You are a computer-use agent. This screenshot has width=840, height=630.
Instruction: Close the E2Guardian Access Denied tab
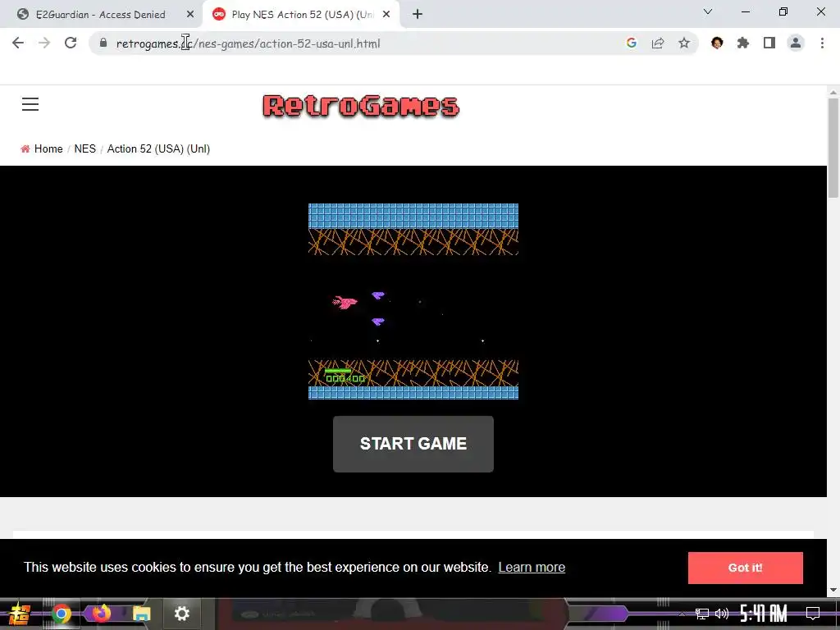tap(190, 15)
